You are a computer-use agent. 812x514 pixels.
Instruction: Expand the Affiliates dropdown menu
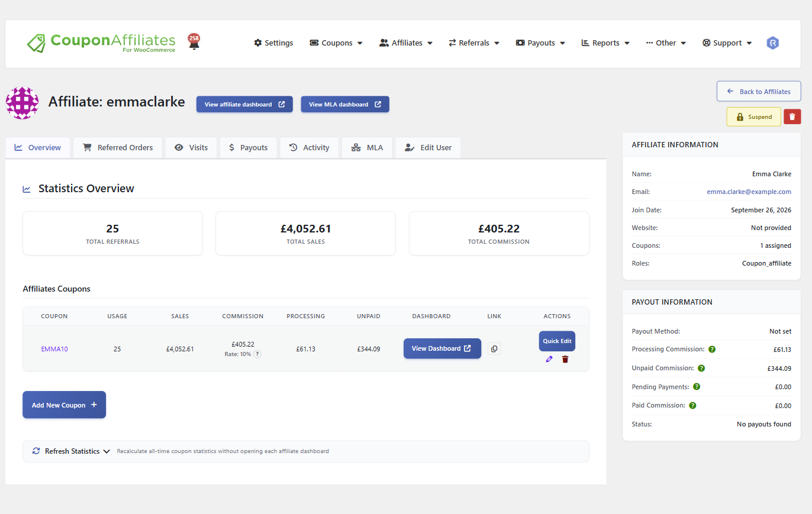pyautogui.click(x=406, y=43)
